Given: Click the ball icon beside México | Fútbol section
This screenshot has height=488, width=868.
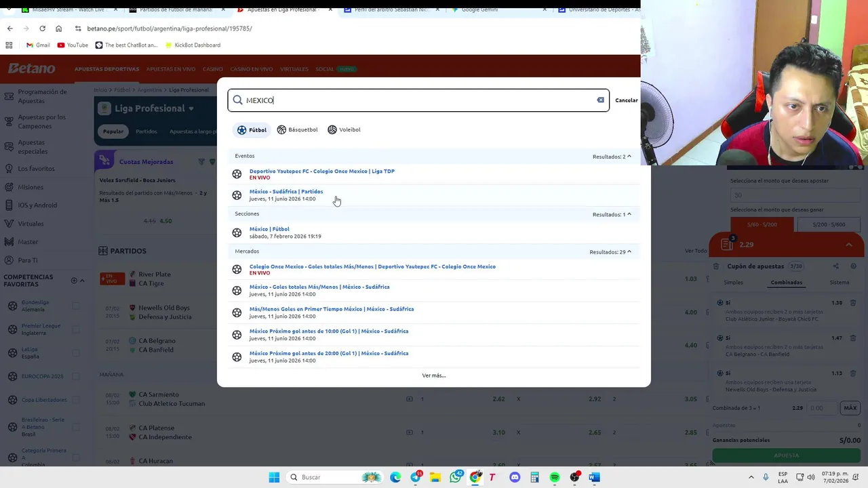Looking at the screenshot, I should tap(237, 232).
